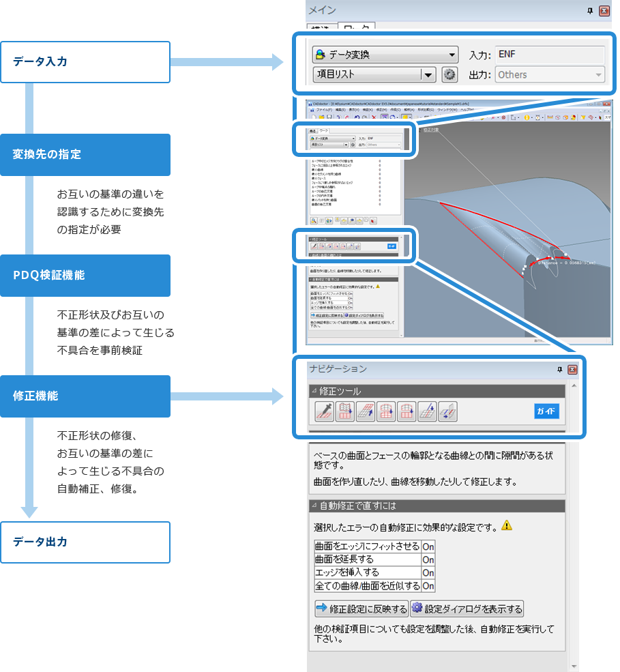Screen dimensions: 620x672
Task: Click the Undo arrow in CADdoctor toolbar
Action: [357, 117]
